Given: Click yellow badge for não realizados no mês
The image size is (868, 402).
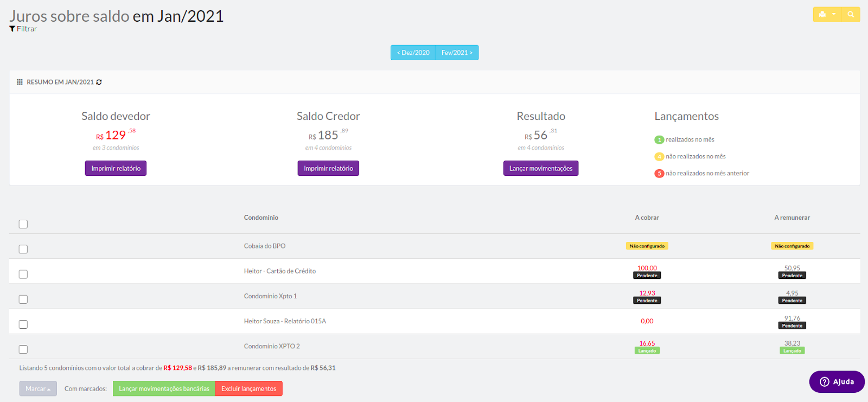Looking at the screenshot, I should pos(659,157).
